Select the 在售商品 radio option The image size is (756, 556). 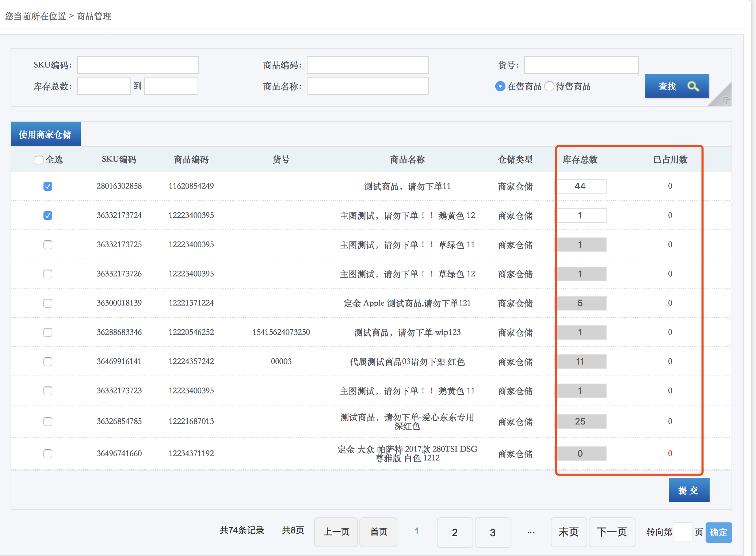coord(500,87)
